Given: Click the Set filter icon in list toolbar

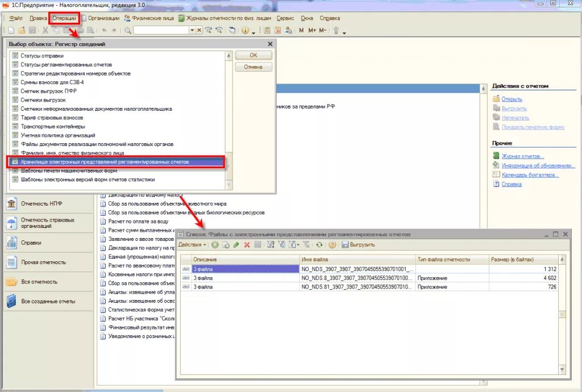Looking at the screenshot, I should click(x=271, y=245).
